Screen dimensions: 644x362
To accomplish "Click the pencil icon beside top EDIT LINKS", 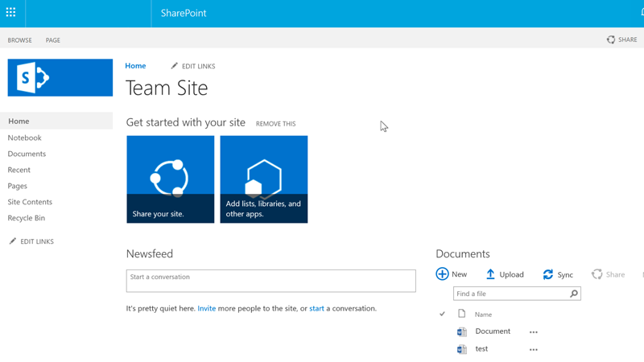I will [174, 66].
